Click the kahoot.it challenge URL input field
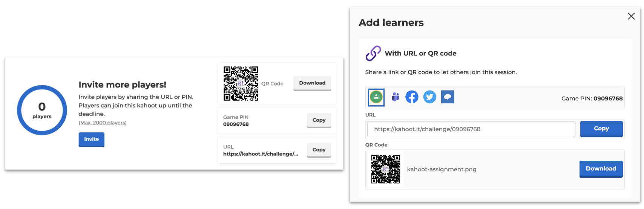 (471, 129)
